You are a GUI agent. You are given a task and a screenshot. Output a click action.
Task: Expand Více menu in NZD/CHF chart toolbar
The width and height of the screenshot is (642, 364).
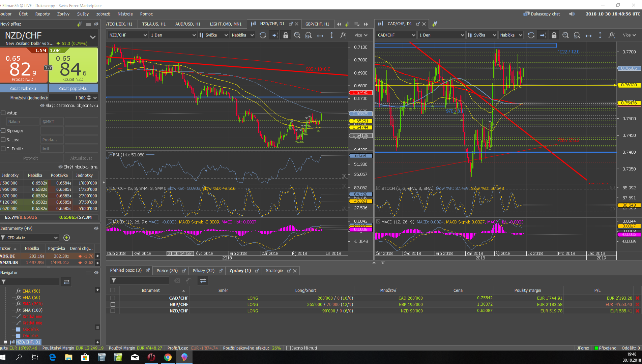[361, 35]
